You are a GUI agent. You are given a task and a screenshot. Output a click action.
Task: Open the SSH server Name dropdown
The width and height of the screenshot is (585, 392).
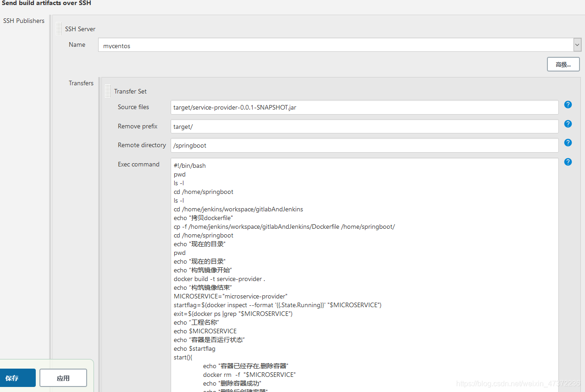click(340, 45)
